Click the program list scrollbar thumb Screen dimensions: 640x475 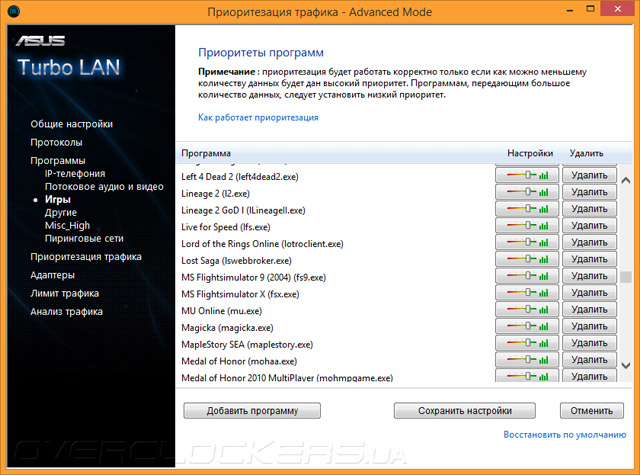click(626, 277)
